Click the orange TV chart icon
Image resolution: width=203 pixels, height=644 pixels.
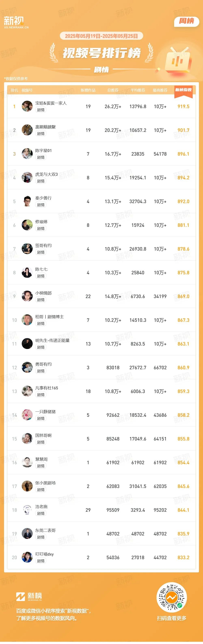click(x=178, y=60)
